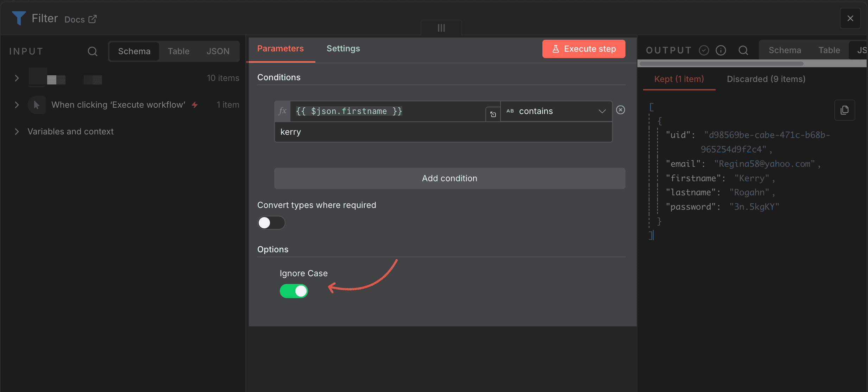Click the search icon in the INPUT panel
868x392 pixels.
[x=93, y=51]
